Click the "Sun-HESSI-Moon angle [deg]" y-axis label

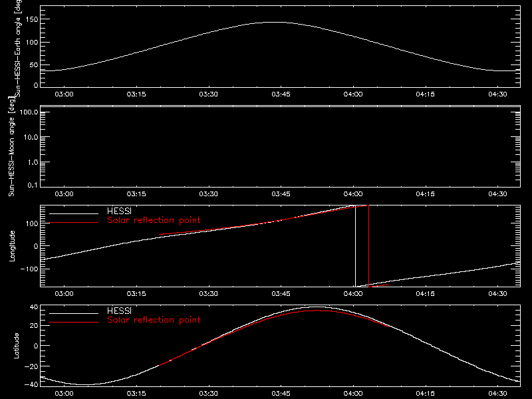click(x=12, y=146)
